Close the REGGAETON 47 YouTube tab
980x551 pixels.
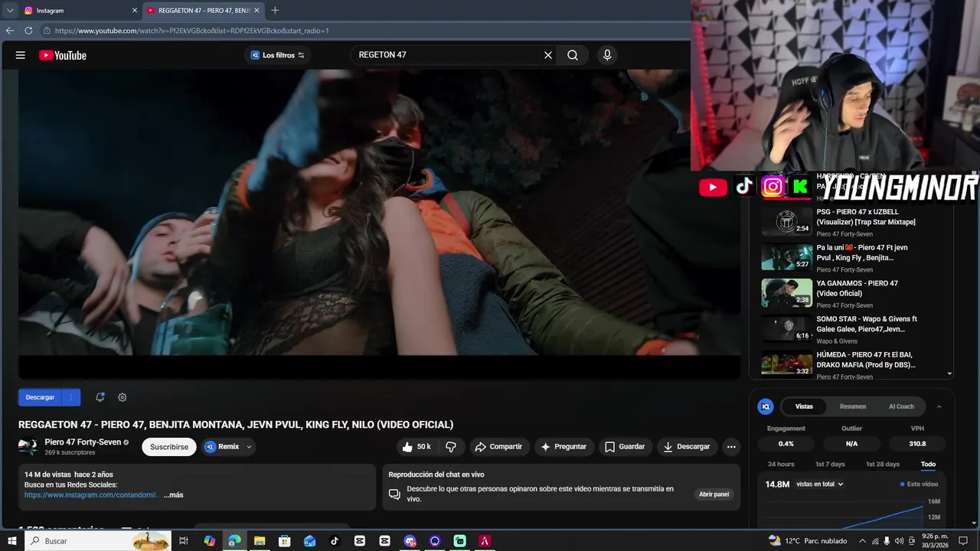256,11
